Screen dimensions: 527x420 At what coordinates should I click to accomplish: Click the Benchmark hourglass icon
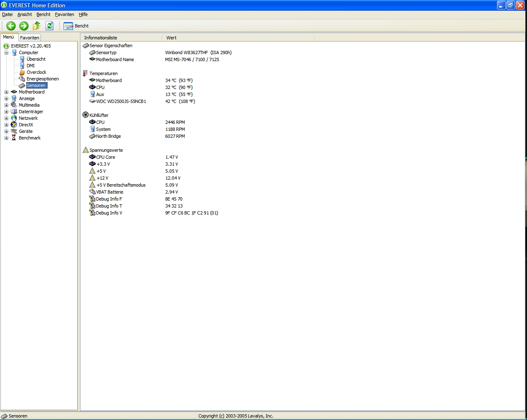[x=14, y=138]
